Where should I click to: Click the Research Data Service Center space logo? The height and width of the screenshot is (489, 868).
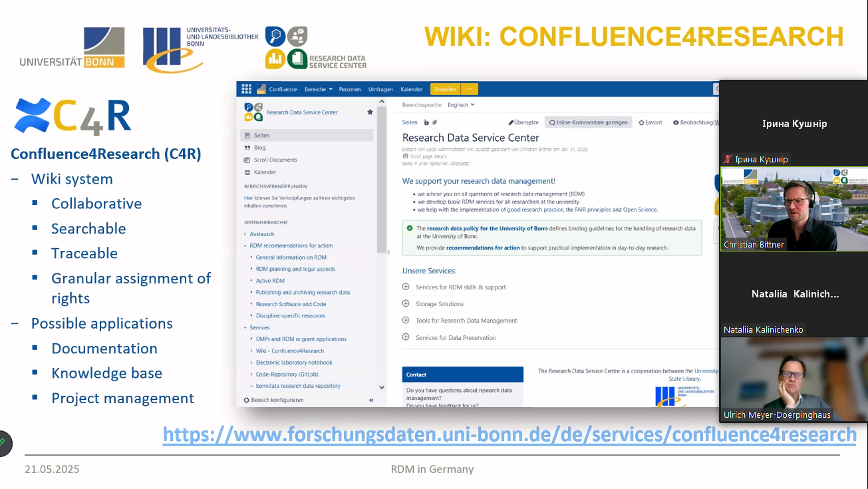pos(253,112)
